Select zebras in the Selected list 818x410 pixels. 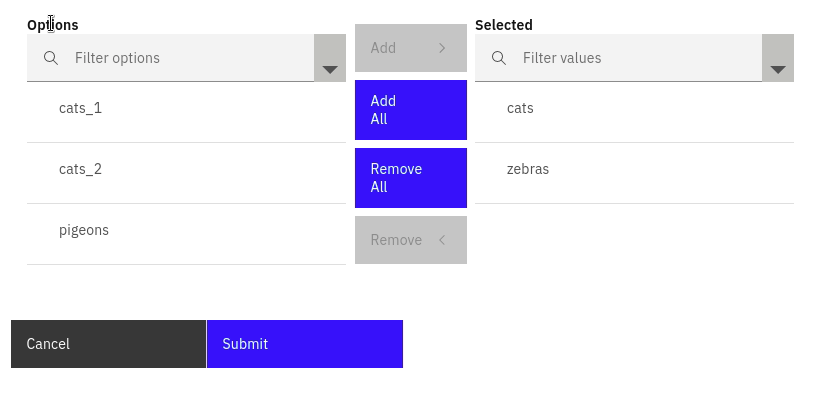(x=634, y=173)
